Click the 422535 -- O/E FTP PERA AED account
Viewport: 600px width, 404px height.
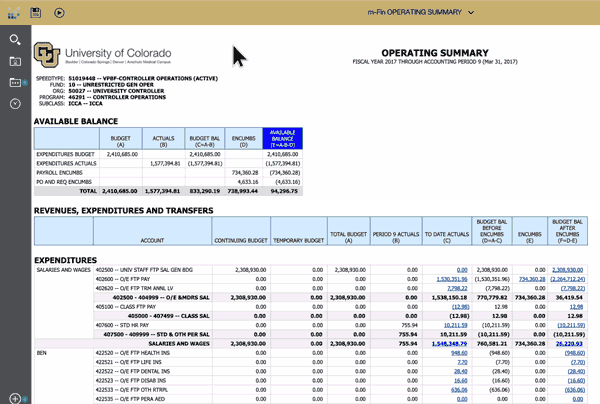click(130, 399)
